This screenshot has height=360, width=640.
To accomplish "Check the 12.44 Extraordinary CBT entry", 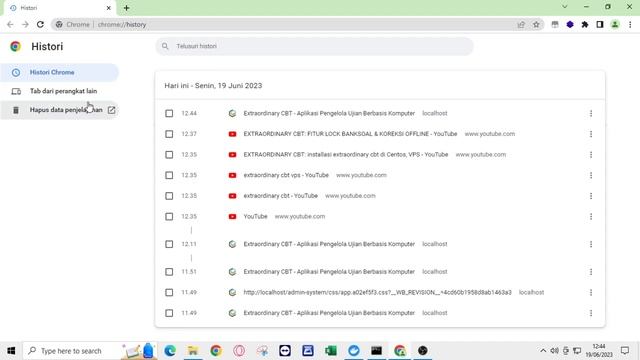I will (169, 113).
